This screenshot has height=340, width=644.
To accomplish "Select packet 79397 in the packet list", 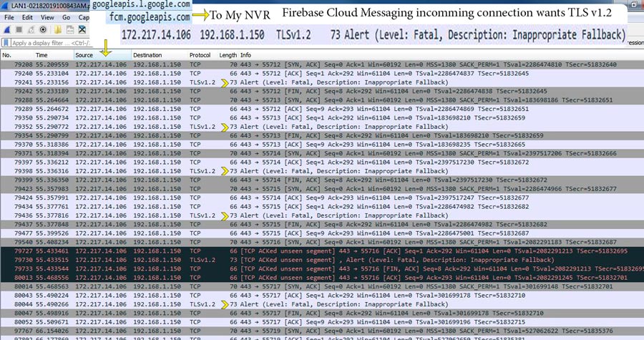I will click(x=322, y=162).
